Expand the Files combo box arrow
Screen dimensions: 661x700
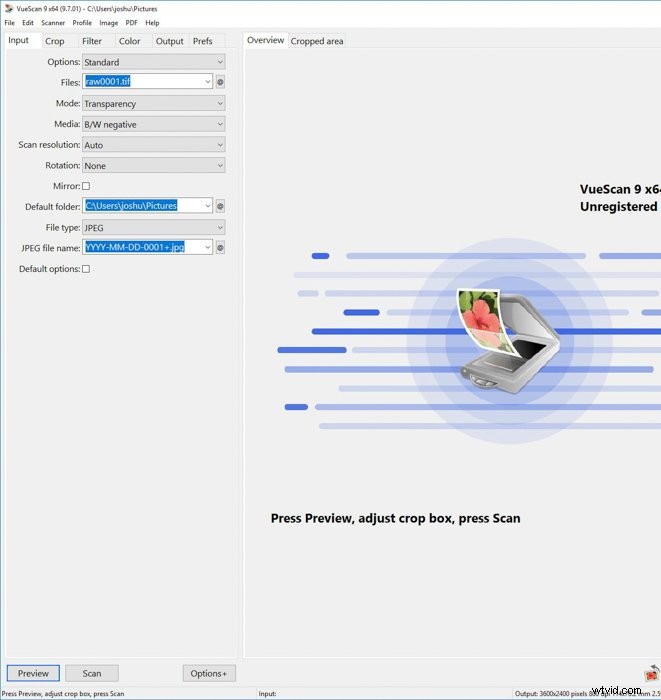click(208, 82)
